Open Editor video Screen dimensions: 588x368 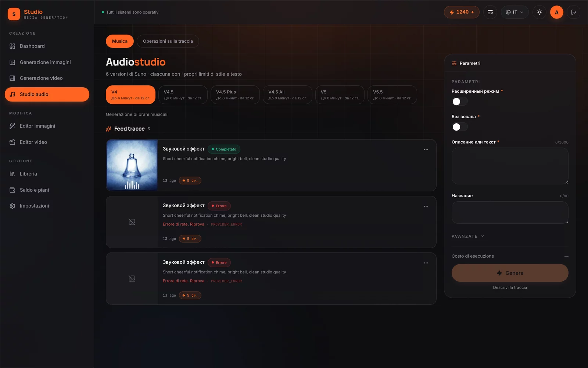pyautogui.click(x=47, y=142)
